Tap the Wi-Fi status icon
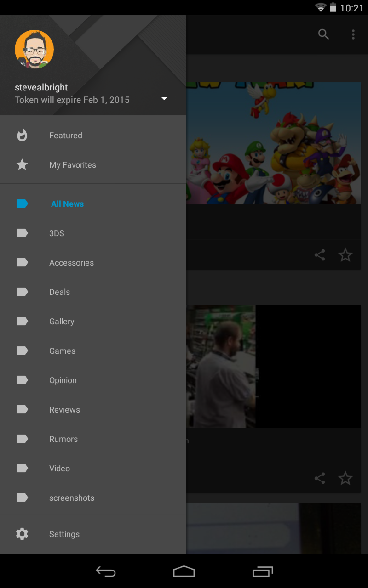 321,7
